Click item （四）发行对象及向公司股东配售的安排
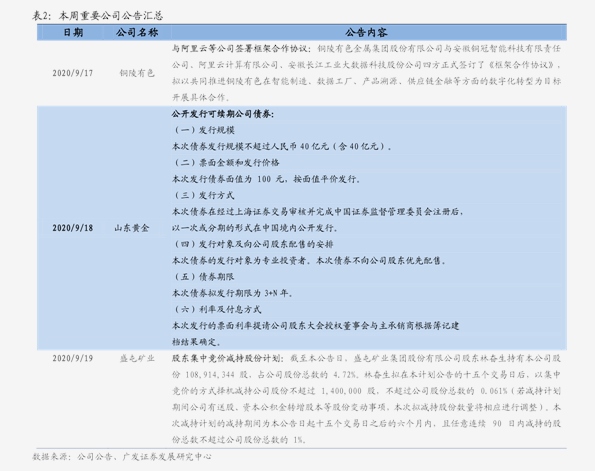Image resolution: width=595 pixels, height=471 pixels. tap(253, 244)
